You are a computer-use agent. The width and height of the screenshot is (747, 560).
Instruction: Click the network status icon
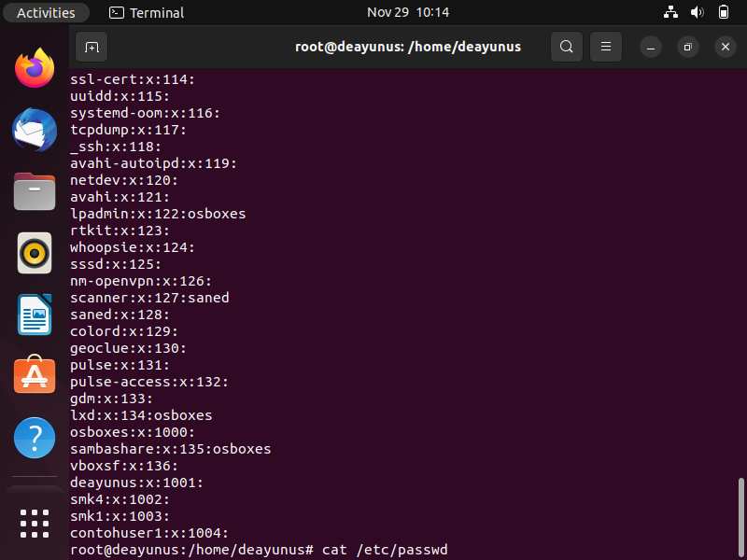[x=670, y=12]
